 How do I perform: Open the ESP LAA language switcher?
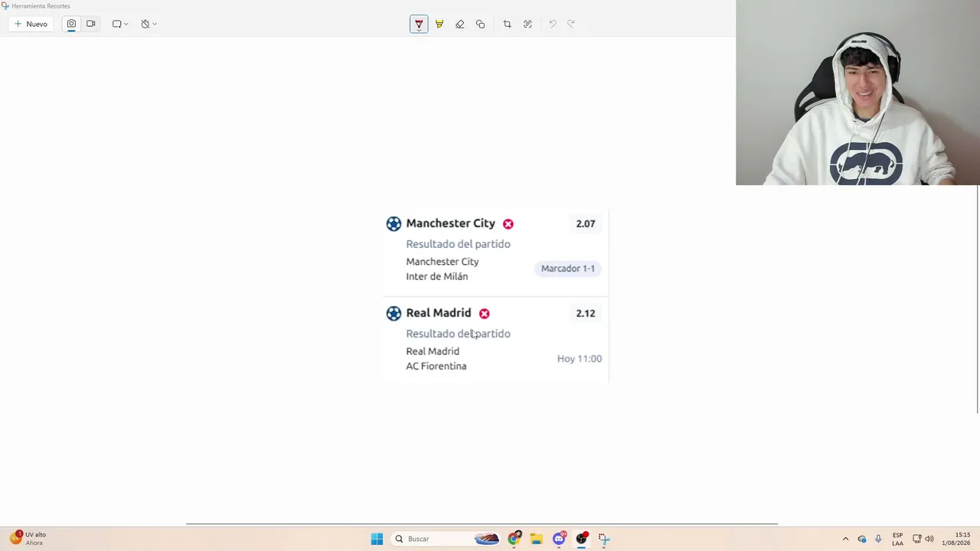point(897,539)
